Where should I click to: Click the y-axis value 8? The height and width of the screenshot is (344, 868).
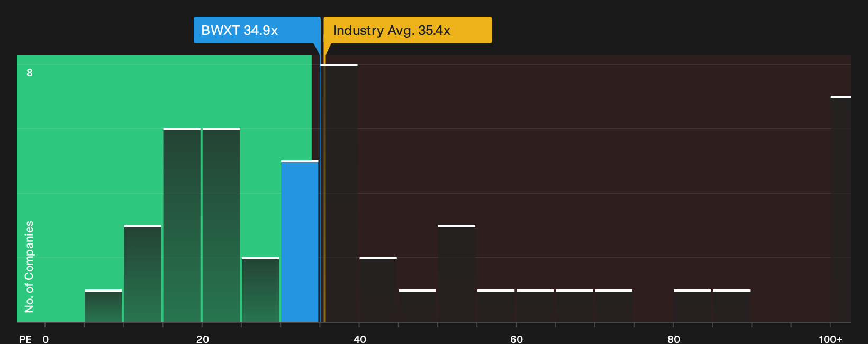tap(30, 73)
